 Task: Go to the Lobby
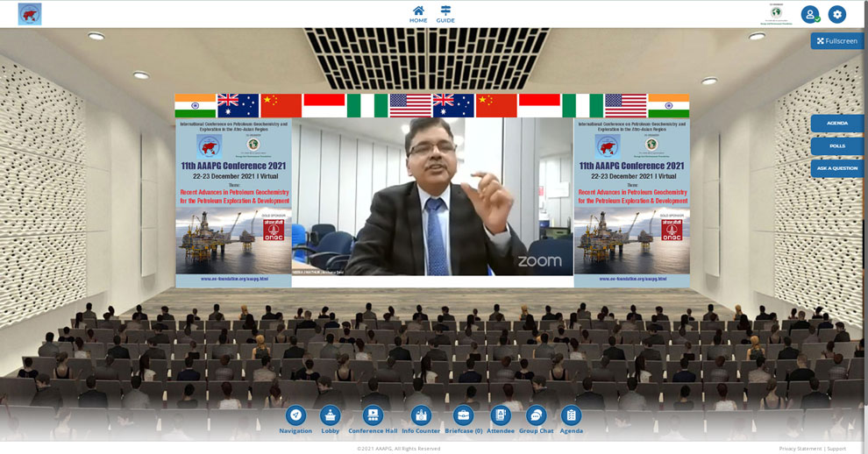[x=330, y=420]
